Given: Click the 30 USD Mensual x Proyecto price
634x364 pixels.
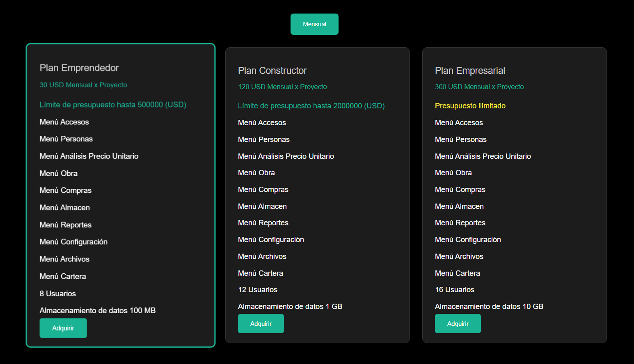Looking at the screenshot, I should pos(83,85).
